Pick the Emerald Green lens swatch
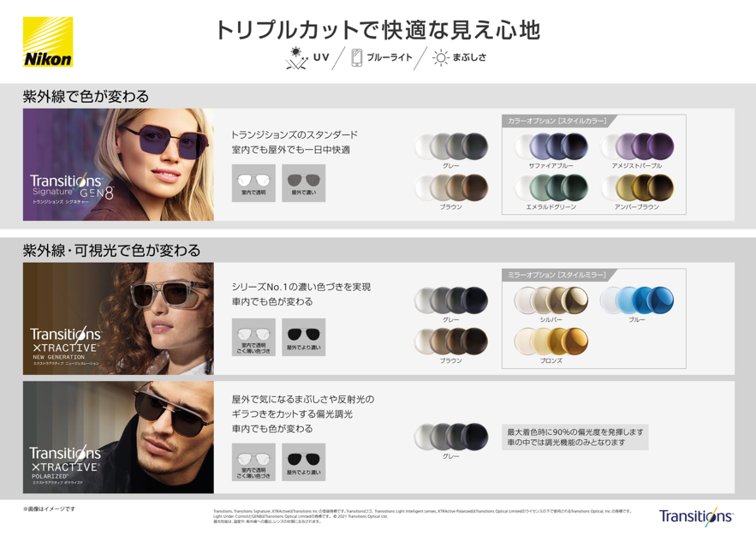This screenshot has width=756, height=535. pyautogui.click(x=551, y=193)
